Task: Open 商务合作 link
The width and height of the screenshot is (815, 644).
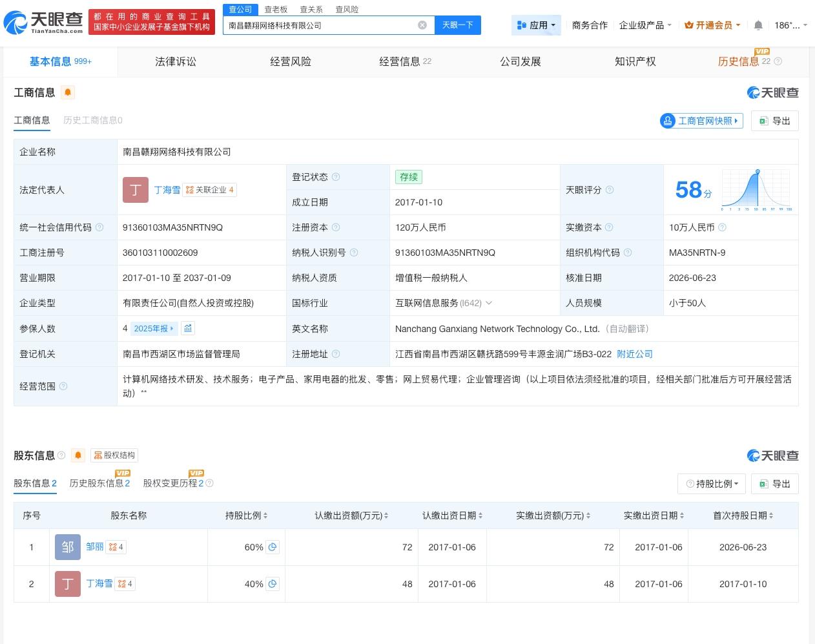Action: pyautogui.click(x=590, y=25)
